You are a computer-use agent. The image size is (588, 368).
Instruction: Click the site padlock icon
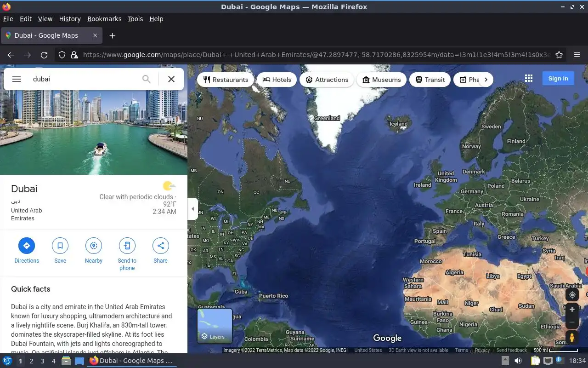pos(74,55)
